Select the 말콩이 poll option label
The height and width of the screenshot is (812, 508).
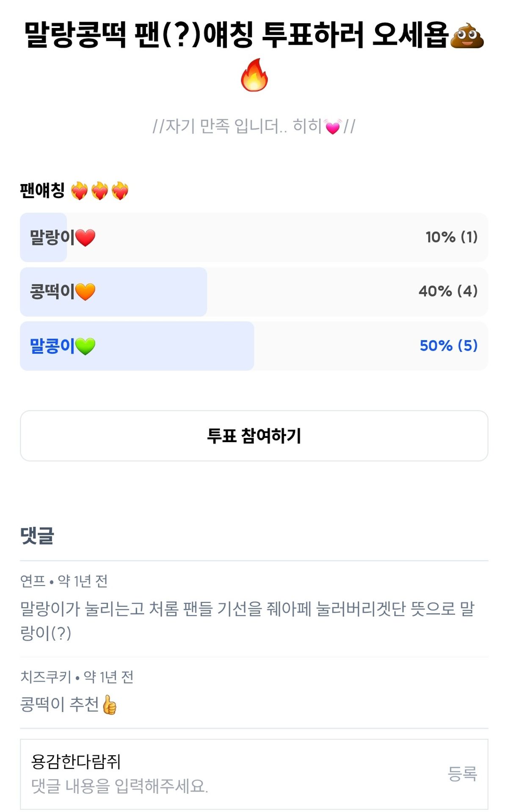click(52, 346)
